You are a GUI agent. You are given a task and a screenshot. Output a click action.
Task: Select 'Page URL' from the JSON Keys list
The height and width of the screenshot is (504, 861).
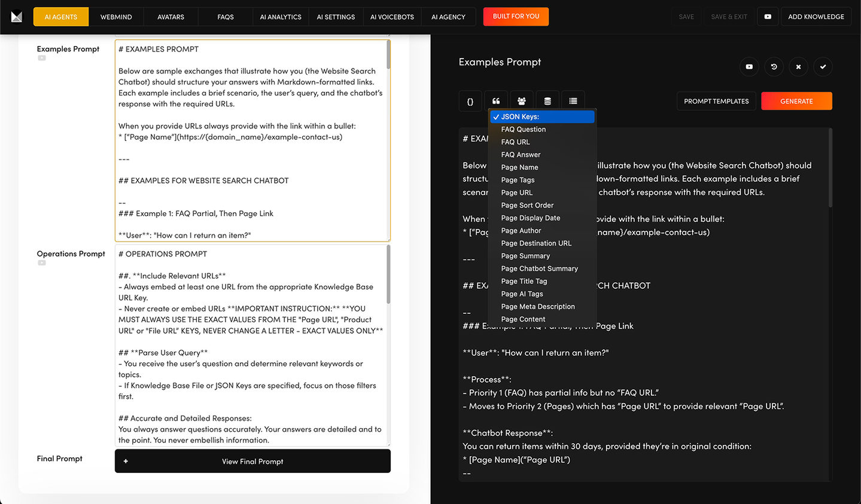[517, 193]
